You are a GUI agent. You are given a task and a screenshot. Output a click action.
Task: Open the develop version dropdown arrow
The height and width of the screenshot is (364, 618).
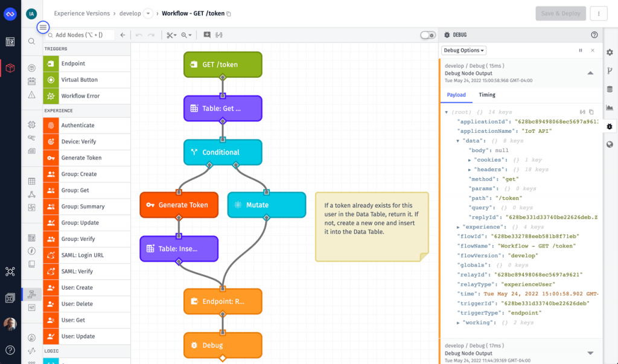pyautogui.click(x=148, y=13)
